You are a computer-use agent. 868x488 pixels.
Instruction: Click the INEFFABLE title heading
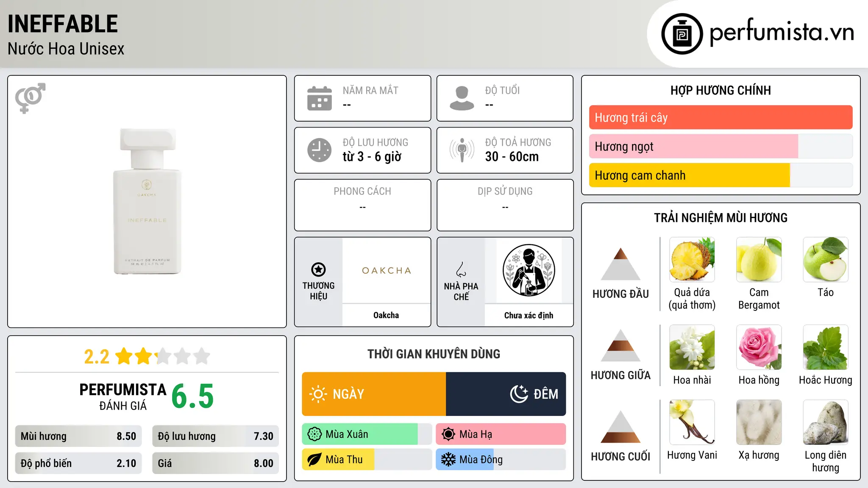(x=63, y=24)
